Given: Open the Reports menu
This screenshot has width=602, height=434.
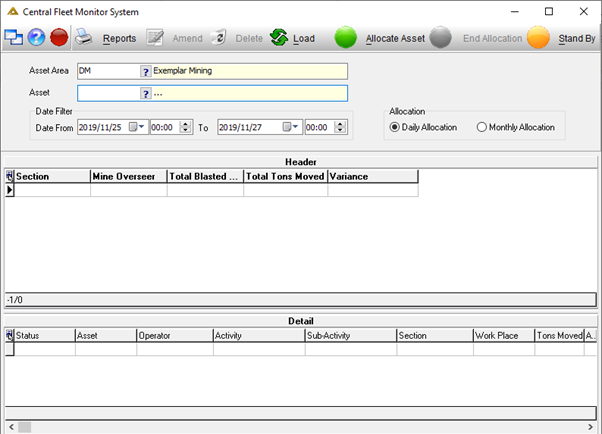Looking at the screenshot, I should [x=119, y=38].
